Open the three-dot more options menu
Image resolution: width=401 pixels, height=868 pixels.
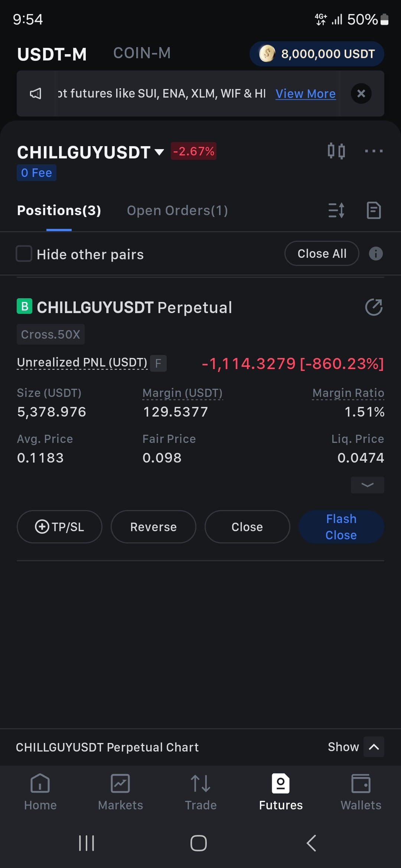point(374,151)
